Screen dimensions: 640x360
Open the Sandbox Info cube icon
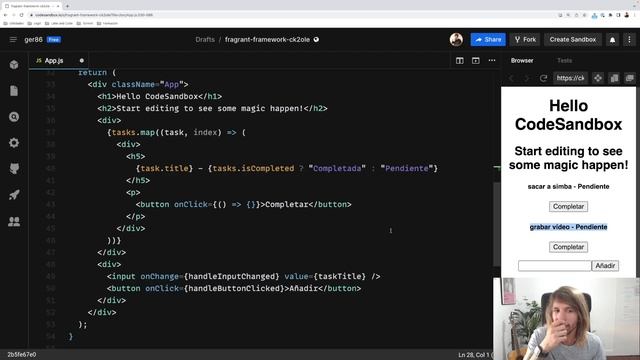pos(14,64)
